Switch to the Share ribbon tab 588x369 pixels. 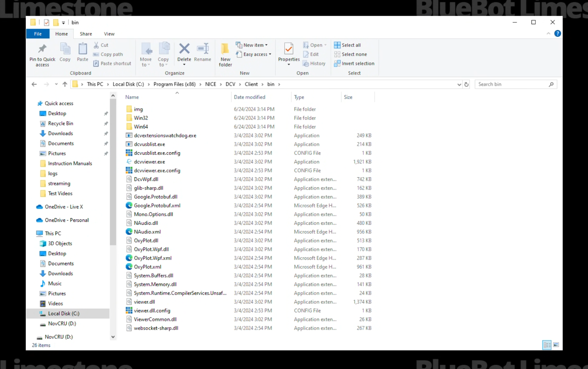pyautogui.click(x=86, y=33)
